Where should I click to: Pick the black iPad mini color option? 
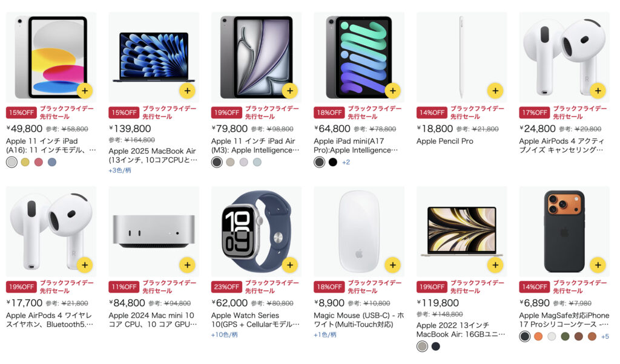pos(333,162)
